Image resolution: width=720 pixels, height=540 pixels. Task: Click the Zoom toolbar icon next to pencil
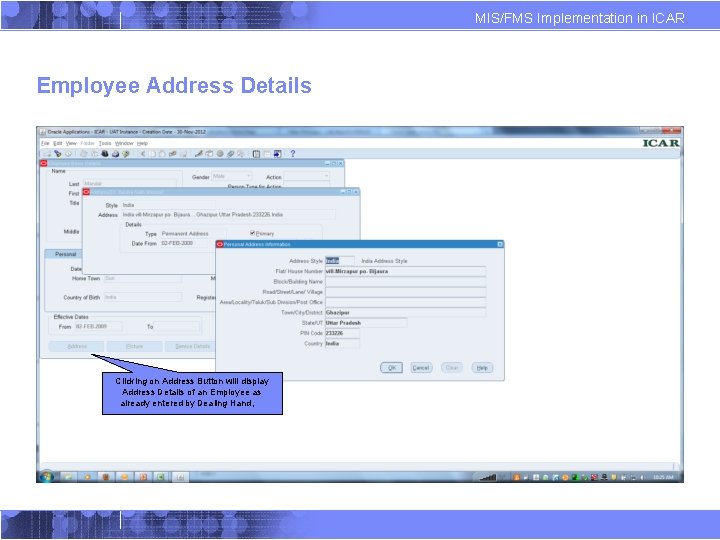point(209,154)
